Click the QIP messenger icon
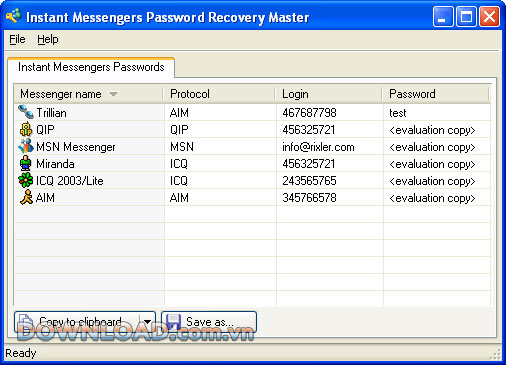The image size is (506, 365). pos(26,129)
